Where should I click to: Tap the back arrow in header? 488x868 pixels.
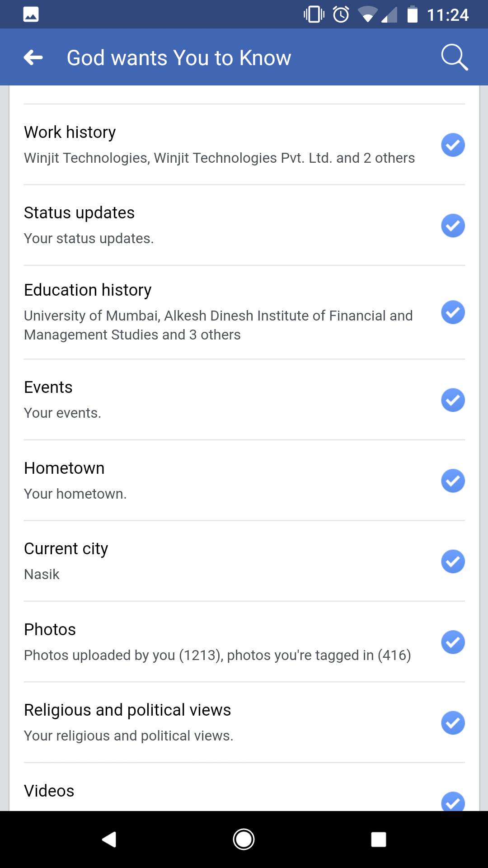tap(33, 57)
